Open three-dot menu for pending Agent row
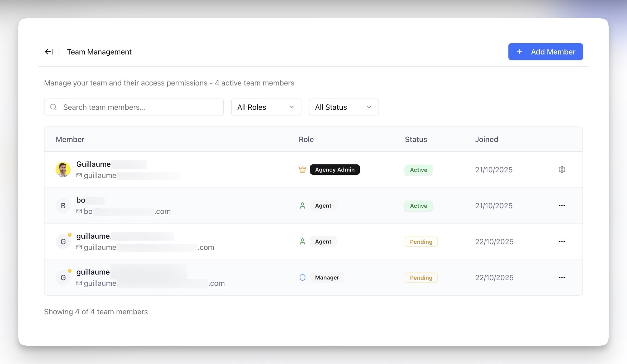627x364 pixels. pos(562,241)
